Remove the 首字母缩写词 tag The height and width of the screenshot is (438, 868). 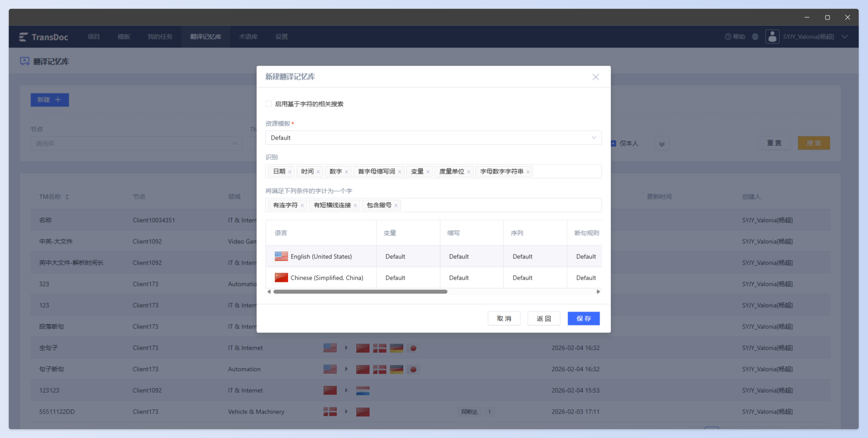pos(400,172)
